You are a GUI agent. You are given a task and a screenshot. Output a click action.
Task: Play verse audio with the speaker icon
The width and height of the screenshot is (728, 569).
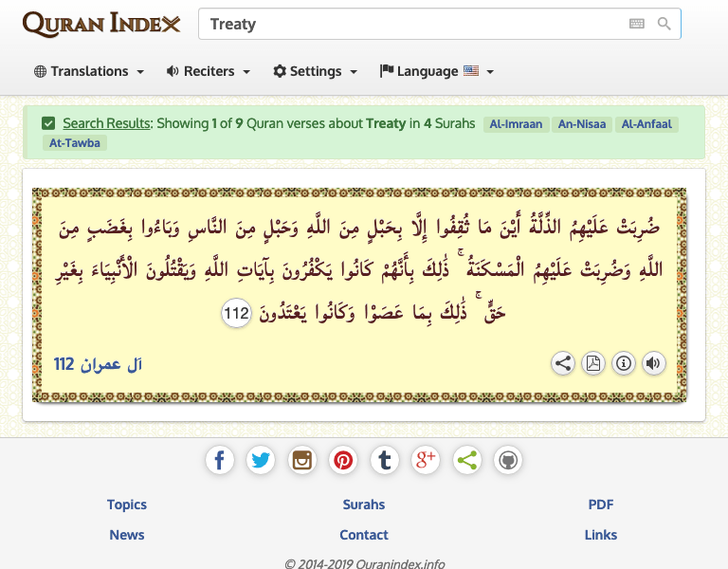coord(653,363)
